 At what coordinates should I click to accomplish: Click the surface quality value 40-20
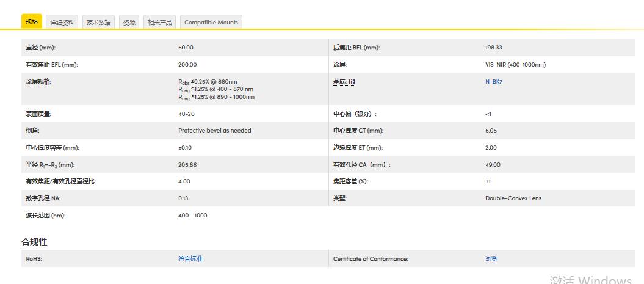186,114
